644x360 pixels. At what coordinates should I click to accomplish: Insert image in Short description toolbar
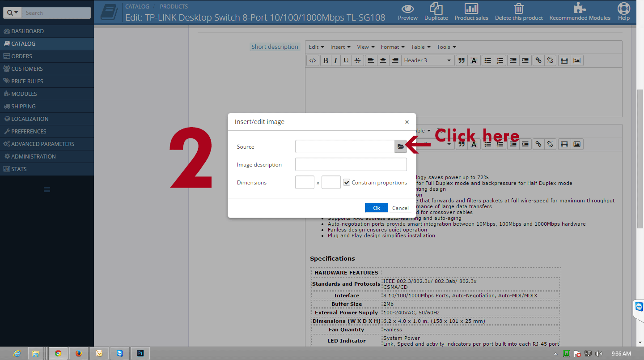tap(577, 60)
